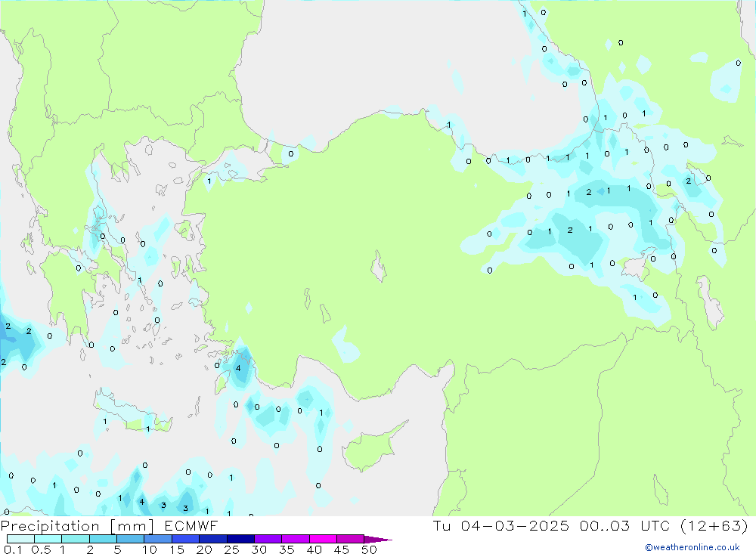Click the legend label '0.1'
Image resolution: width=756 pixels, height=554 pixels.
(13, 549)
